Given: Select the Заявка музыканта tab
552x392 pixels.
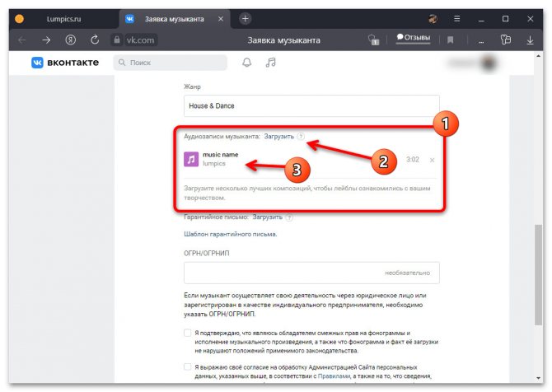Looking at the screenshot, I should point(175,19).
